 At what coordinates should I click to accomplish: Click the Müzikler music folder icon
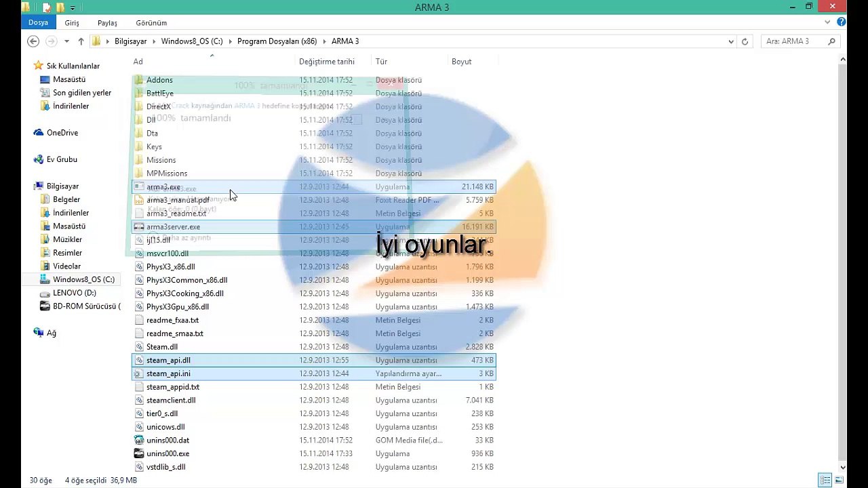click(45, 239)
